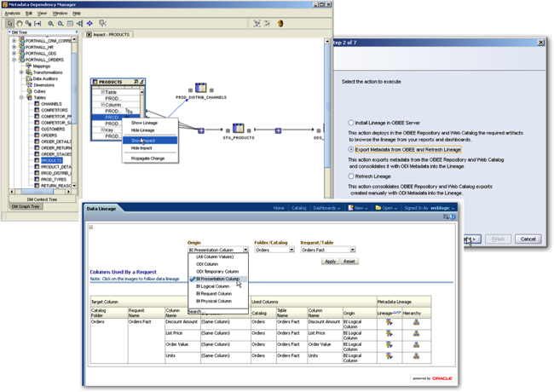Screen dimensions: 554x392
Task: Close the Impact - PRODUCTS tab with X icon
Action: tap(89, 35)
